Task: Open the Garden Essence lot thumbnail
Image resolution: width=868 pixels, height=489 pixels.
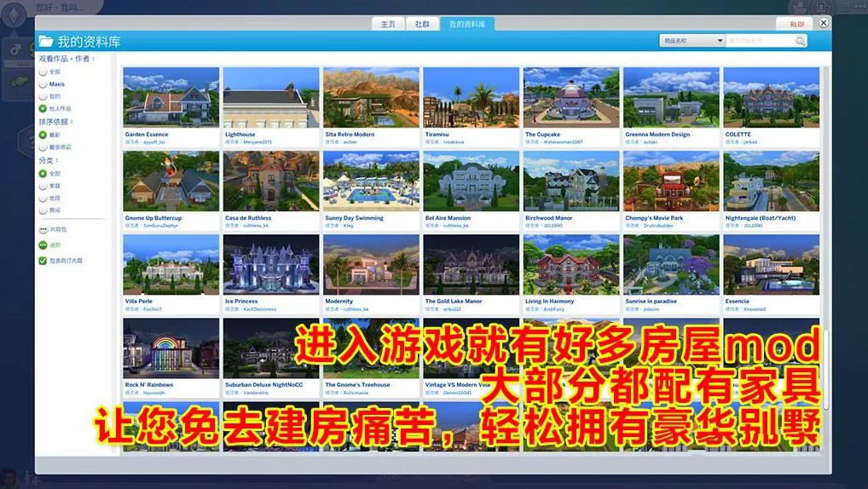Action: click(x=171, y=98)
